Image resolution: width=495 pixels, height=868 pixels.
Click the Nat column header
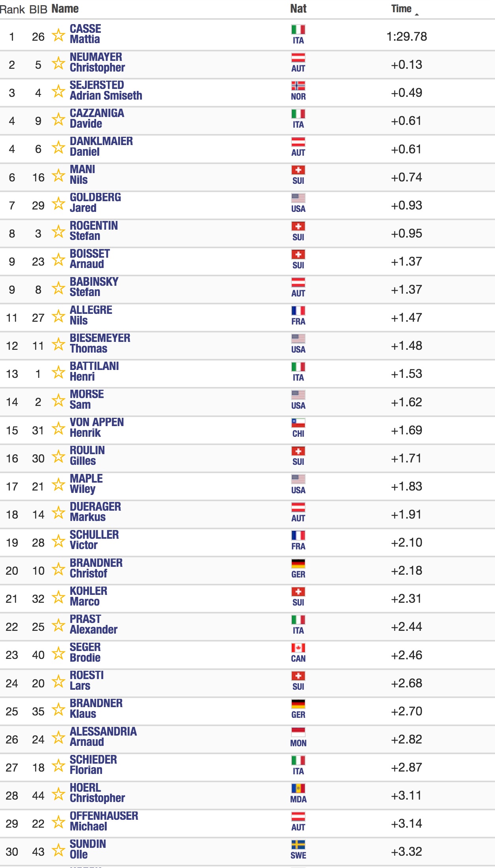pos(298,9)
